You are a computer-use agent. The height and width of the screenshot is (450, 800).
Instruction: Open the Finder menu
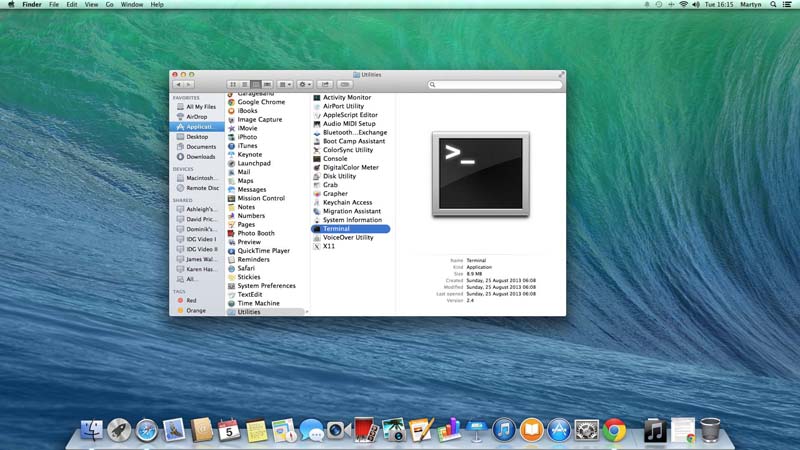point(32,4)
